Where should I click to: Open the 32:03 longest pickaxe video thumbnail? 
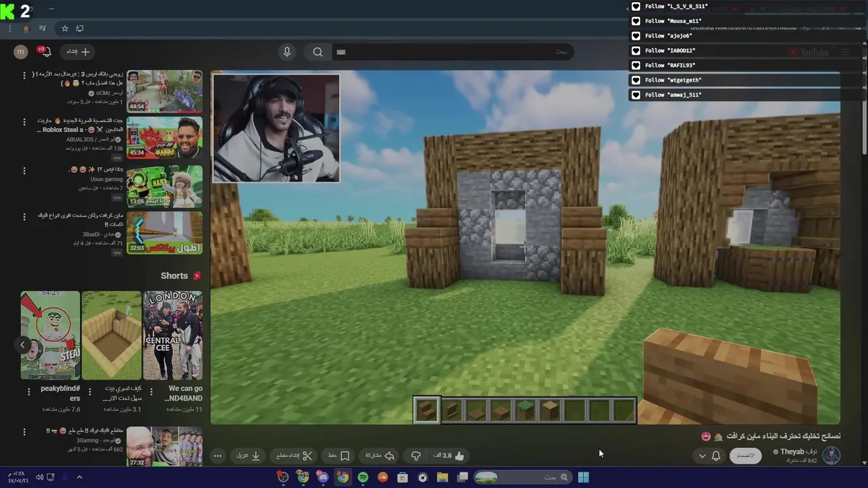165,232
